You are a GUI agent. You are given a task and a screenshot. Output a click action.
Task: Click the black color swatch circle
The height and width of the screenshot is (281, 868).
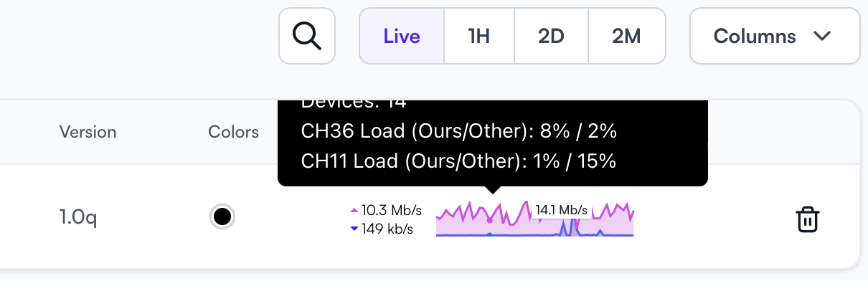222,216
